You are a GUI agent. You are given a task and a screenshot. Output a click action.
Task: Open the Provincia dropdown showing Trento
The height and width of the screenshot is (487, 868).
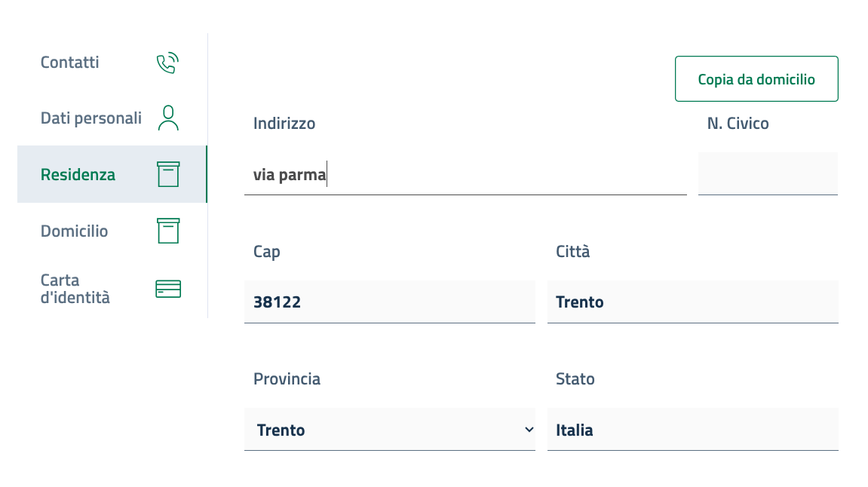point(389,430)
